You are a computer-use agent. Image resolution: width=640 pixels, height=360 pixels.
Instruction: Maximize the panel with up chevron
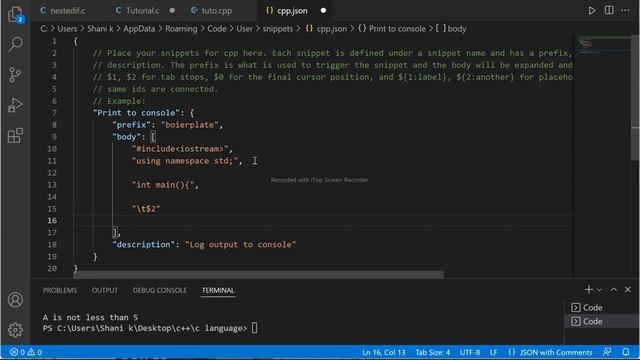pos(613,289)
